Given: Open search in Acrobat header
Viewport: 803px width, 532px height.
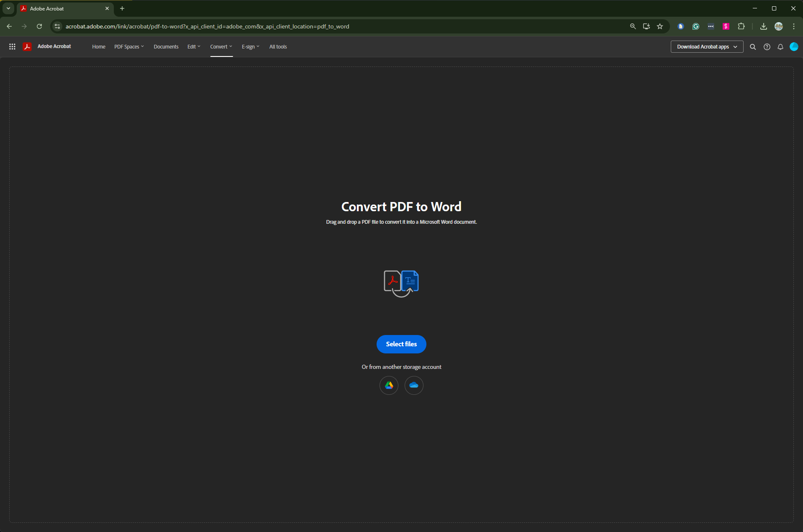Looking at the screenshot, I should [753, 47].
